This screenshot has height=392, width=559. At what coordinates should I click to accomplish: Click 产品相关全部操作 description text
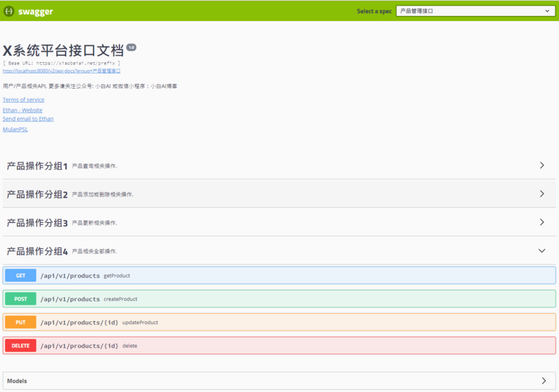[94, 252]
